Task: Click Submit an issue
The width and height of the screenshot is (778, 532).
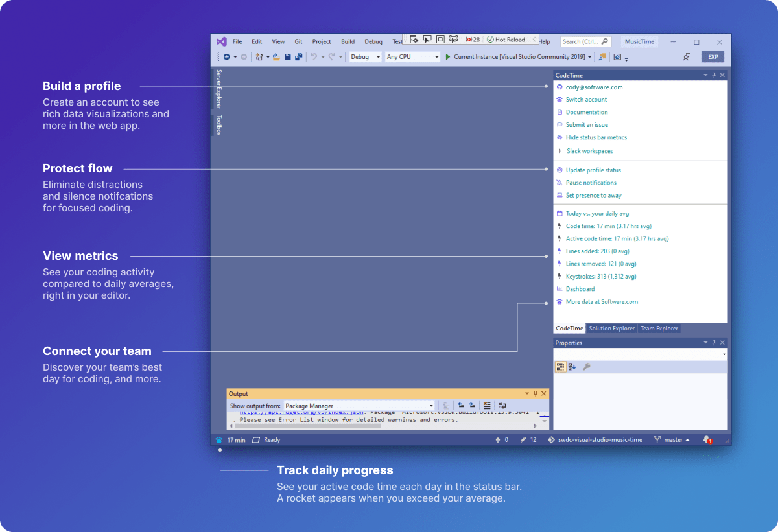Action: coord(587,124)
